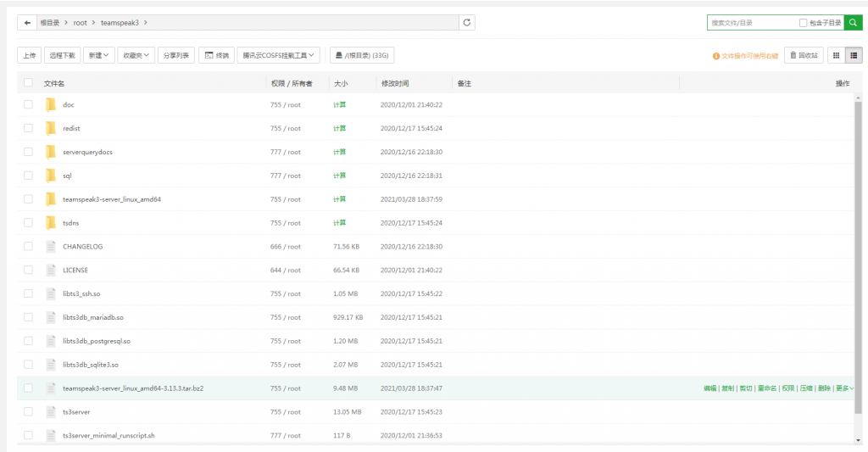This screenshot has height=452, width=868.
Task: Open the 收藏夹 favorites dropdown
Action: (x=136, y=55)
